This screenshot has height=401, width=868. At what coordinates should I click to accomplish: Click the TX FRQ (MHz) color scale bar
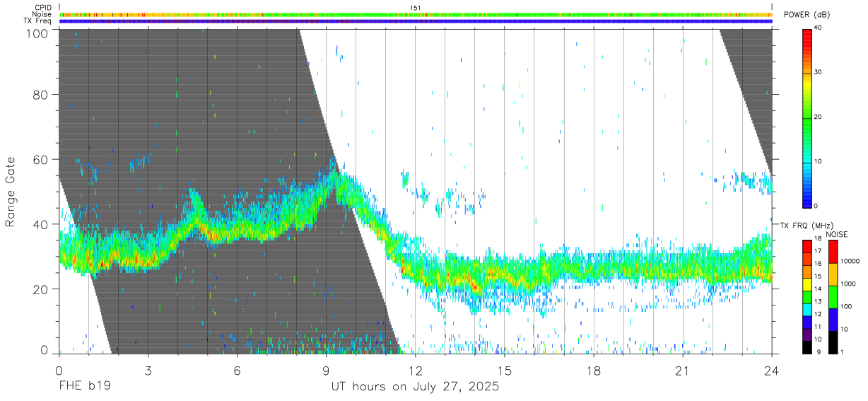pyautogui.click(x=807, y=296)
